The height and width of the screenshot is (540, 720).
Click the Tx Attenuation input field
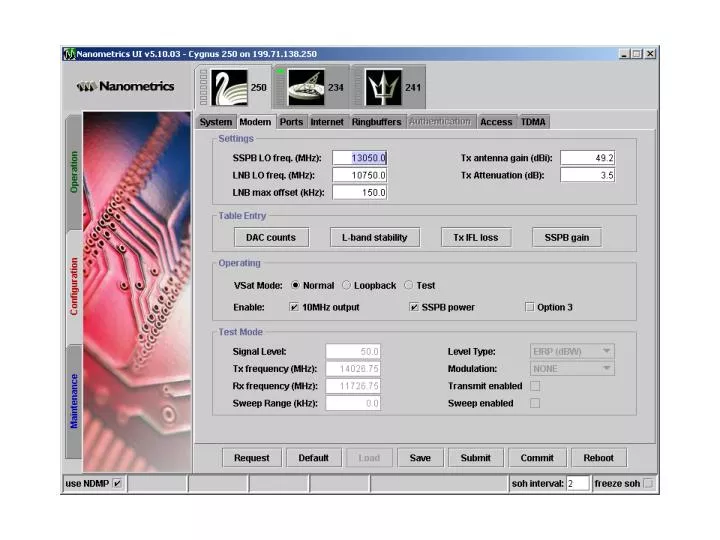tap(587, 175)
